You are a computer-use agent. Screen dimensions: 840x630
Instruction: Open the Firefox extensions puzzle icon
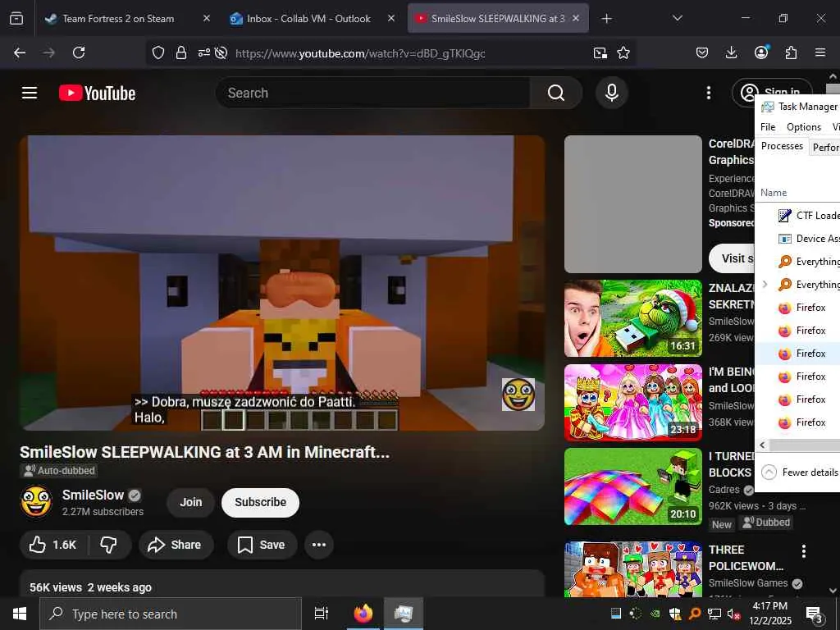click(791, 52)
